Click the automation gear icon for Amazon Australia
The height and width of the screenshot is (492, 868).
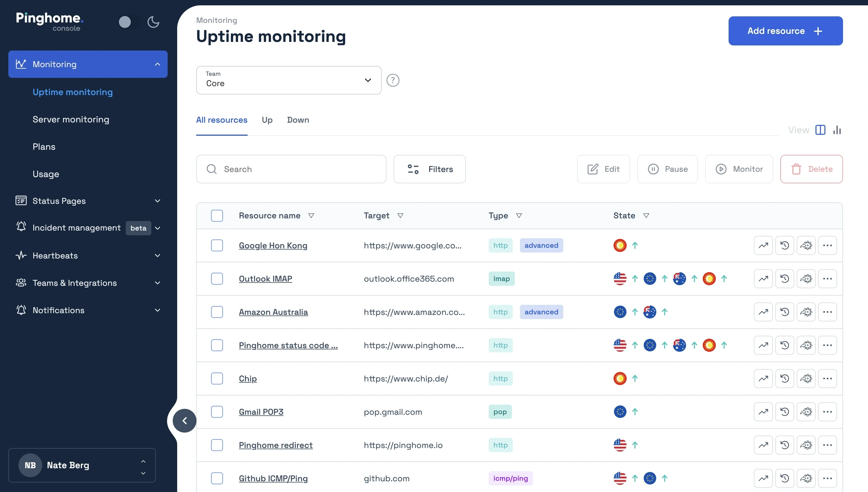click(806, 312)
